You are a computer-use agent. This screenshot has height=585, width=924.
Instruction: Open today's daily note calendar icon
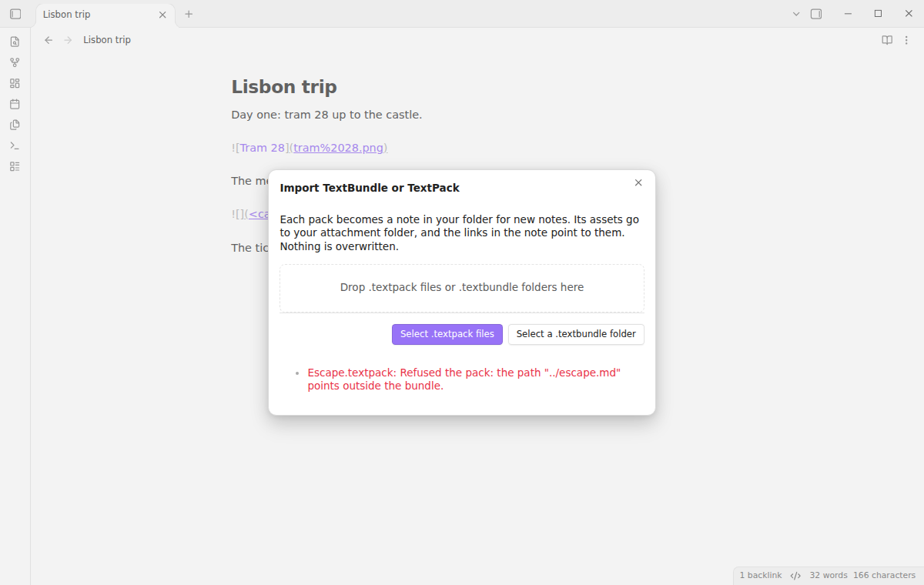click(x=15, y=104)
